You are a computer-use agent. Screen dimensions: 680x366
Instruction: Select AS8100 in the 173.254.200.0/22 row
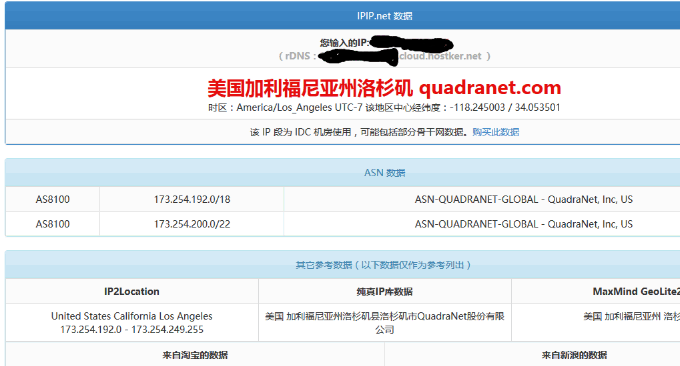coord(52,224)
